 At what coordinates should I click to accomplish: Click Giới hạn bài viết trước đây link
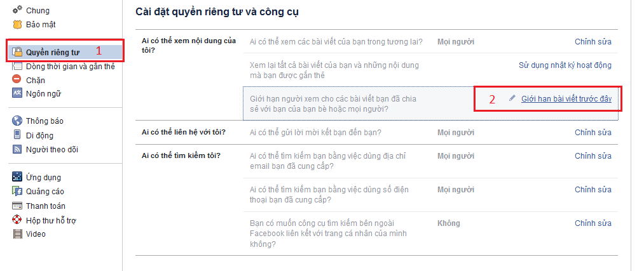[566, 99]
